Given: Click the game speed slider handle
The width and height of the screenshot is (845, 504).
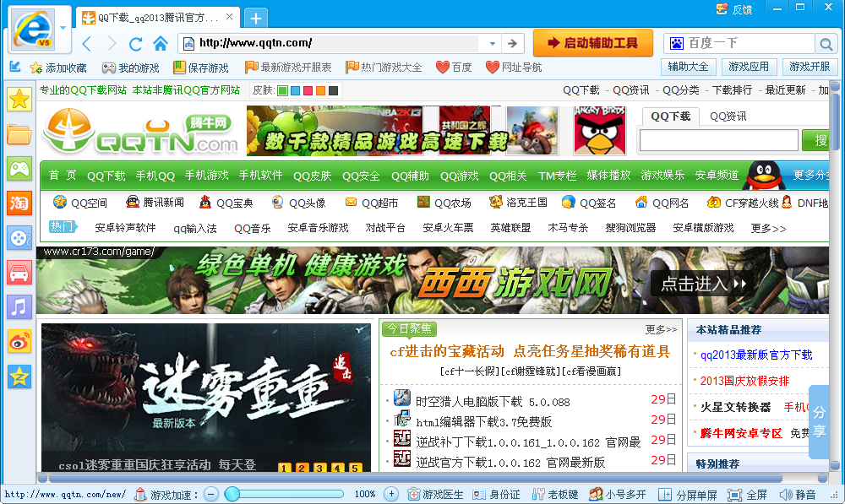Looking at the screenshot, I should [232, 494].
